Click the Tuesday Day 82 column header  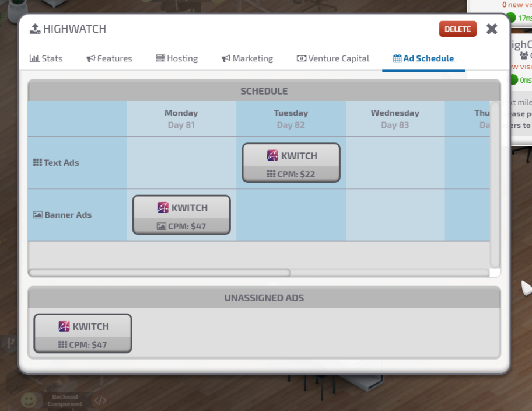tap(291, 119)
